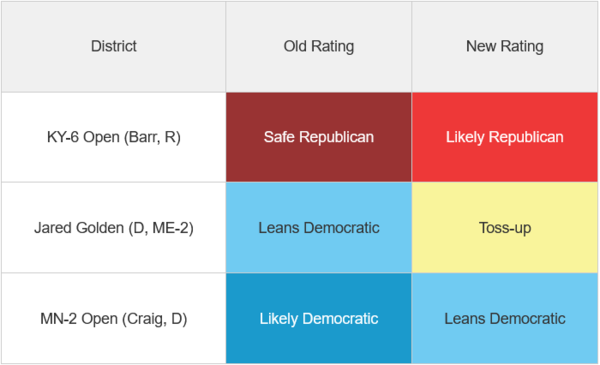The height and width of the screenshot is (365, 600).
Task: Click Leans Democratic in Old Rating column
Action: (319, 228)
